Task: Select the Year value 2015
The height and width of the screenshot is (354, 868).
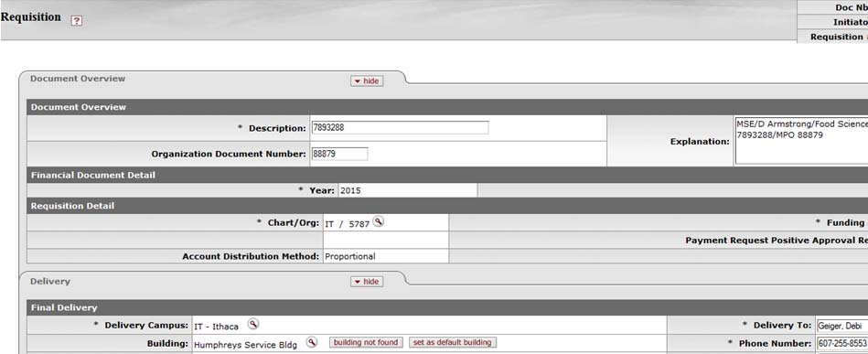Action: click(350, 190)
